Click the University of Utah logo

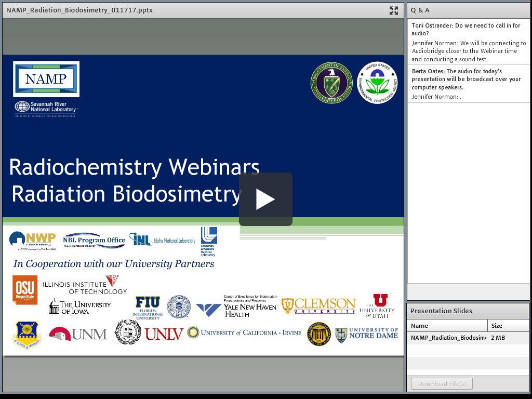tap(377, 306)
